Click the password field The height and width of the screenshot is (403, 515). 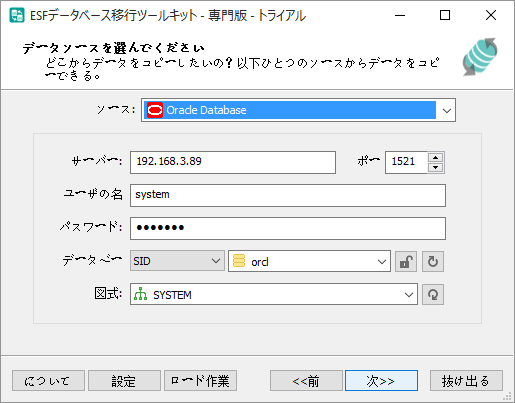click(288, 228)
